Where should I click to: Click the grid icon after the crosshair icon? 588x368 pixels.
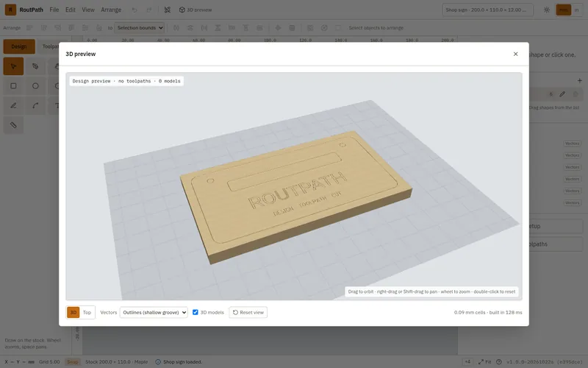pos(292,28)
